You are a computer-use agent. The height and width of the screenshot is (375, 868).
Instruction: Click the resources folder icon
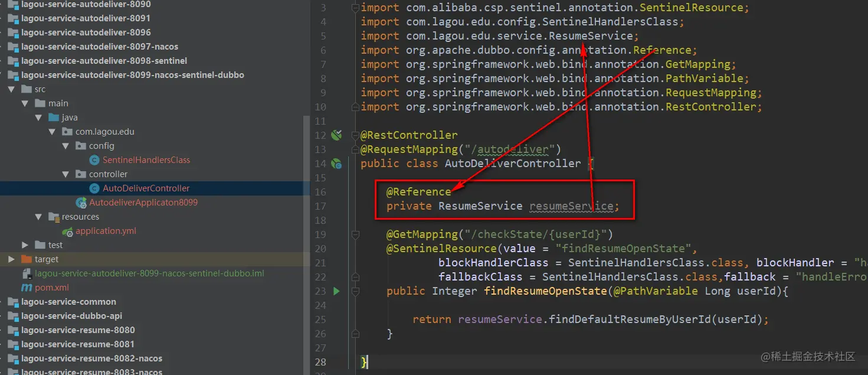point(54,217)
